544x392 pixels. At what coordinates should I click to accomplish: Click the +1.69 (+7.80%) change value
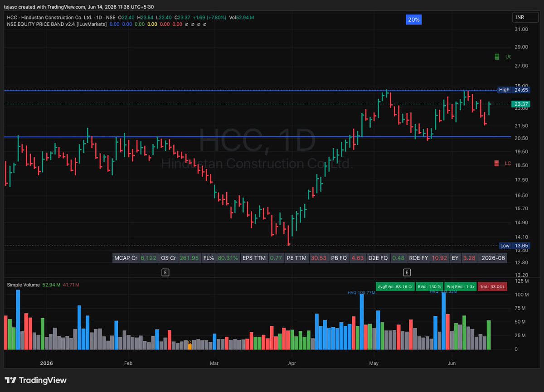tap(209, 18)
